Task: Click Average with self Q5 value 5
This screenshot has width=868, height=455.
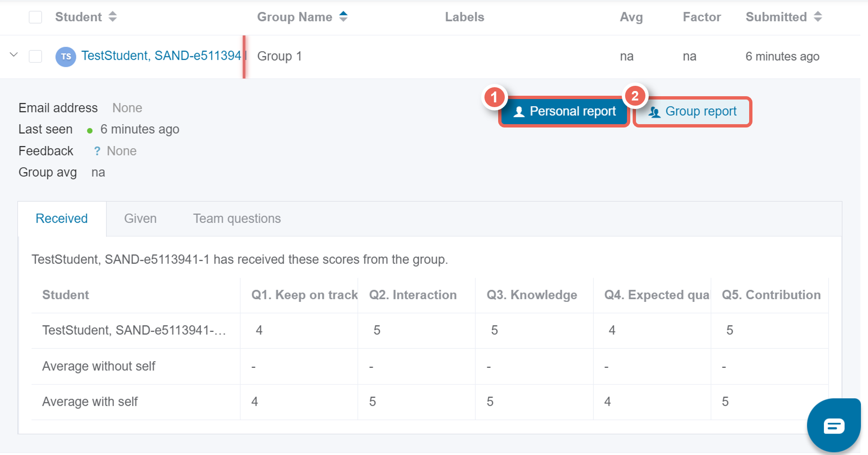Action: [x=725, y=402]
